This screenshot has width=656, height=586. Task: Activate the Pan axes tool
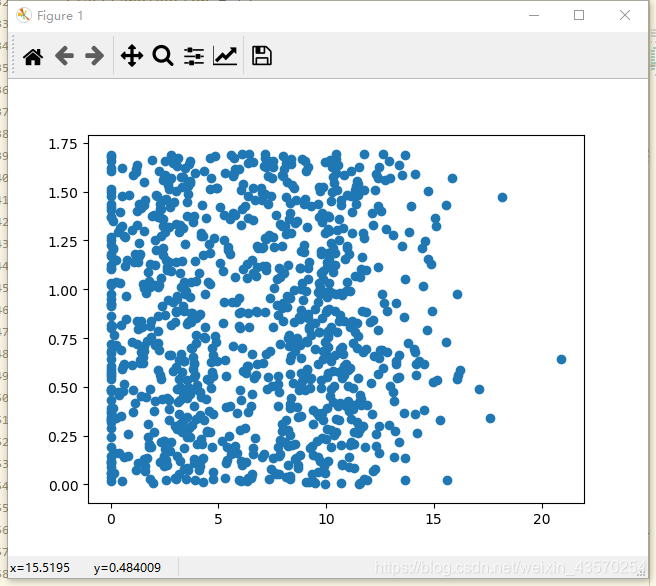tap(132, 56)
